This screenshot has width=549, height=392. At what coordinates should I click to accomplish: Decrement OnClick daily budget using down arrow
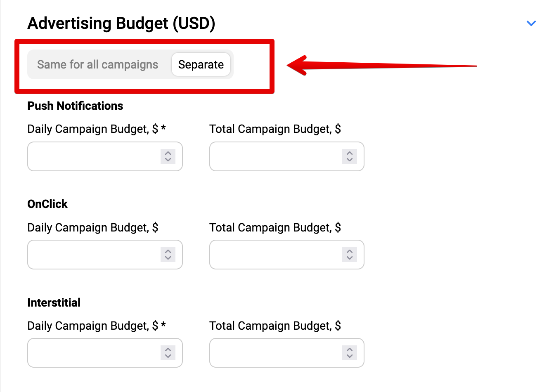click(168, 258)
